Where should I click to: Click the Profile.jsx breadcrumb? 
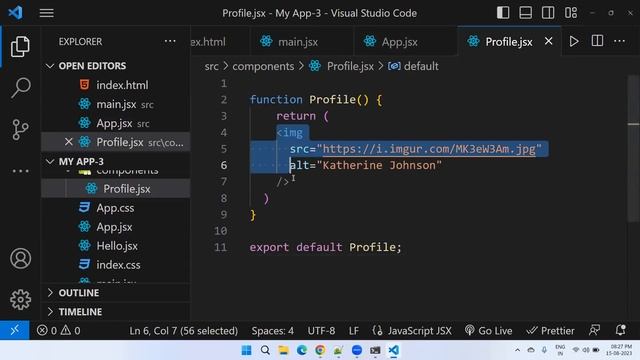[x=350, y=66]
